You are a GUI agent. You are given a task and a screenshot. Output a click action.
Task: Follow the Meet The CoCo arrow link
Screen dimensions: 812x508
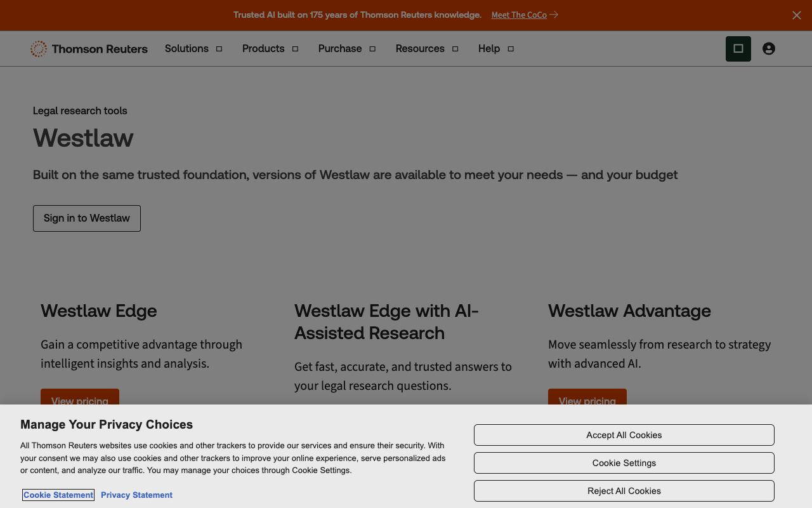point(525,15)
